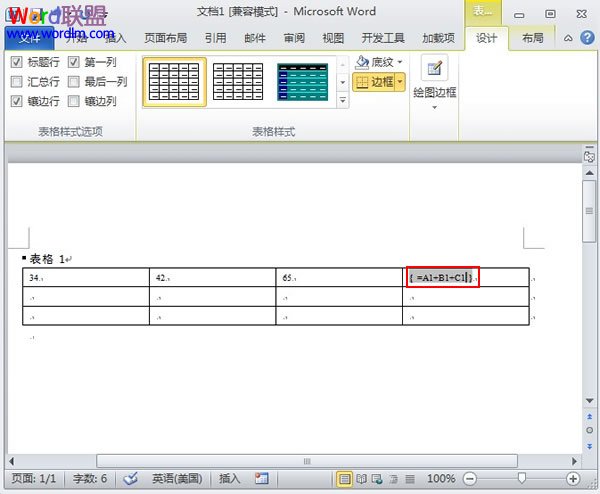Click the 边框 borders button
The height and width of the screenshot is (494, 600).
pyautogui.click(x=374, y=82)
